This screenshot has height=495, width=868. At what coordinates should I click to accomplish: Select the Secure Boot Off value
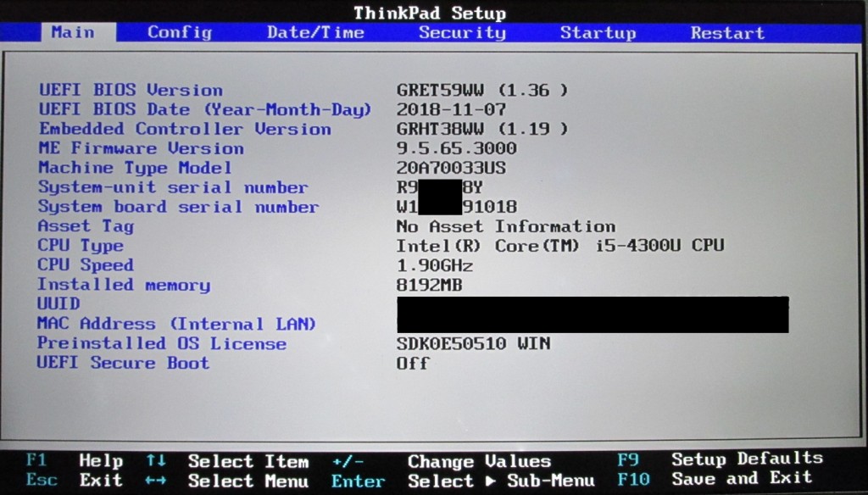coord(413,364)
